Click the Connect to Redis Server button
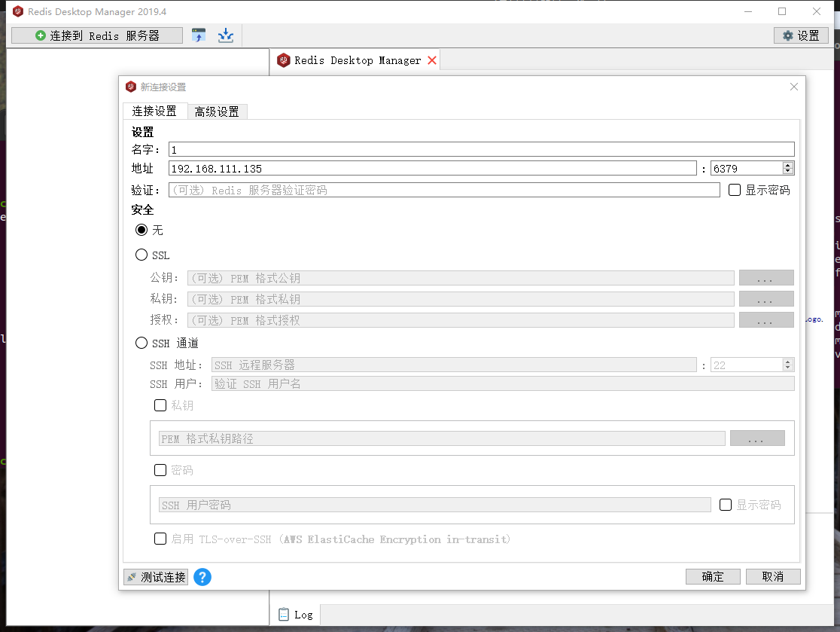The image size is (840, 632). 97,35
